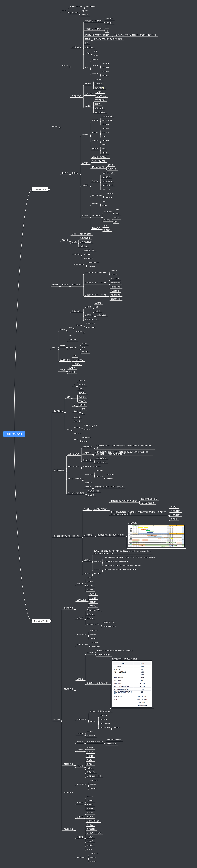Select the 事件营销 node
Image resolution: width=197 pixels, height=868 pixels.
[x=65, y=173]
